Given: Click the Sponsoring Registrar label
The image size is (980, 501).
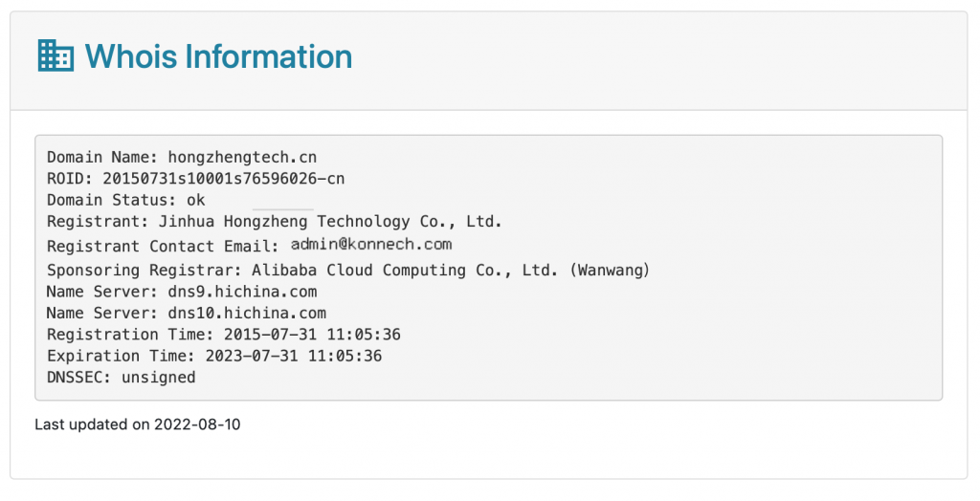Looking at the screenshot, I should [x=145, y=271].
